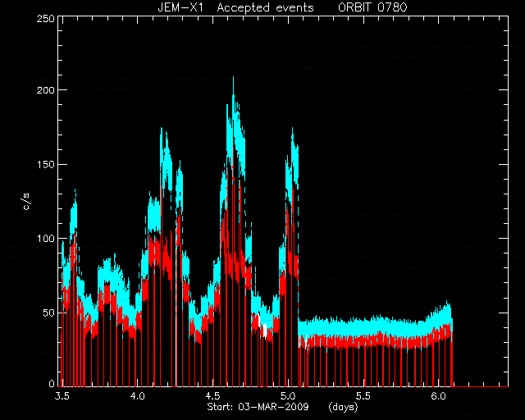Click the 0 y-axis tick label
The width and height of the screenshot is (525, 420).
coord(52,384)
